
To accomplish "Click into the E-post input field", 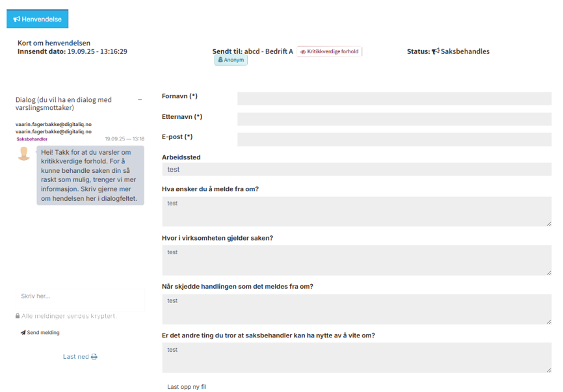I will coord(394,139).
